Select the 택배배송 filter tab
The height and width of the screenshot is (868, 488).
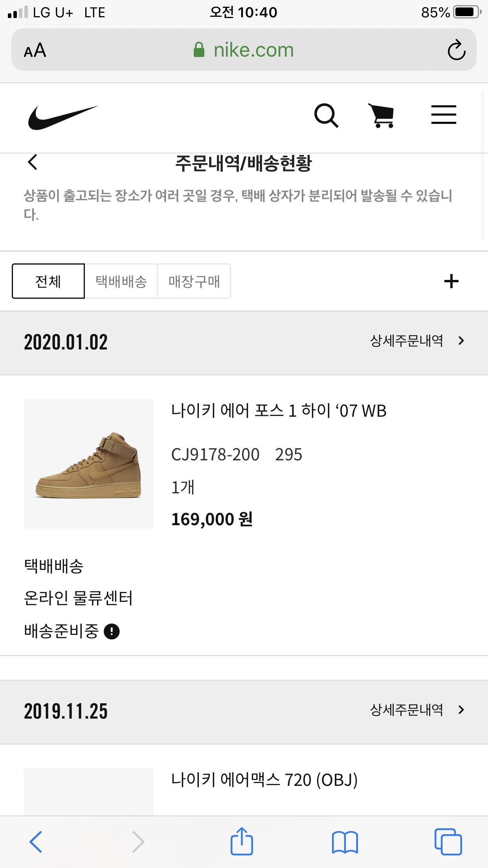[121, 281]
